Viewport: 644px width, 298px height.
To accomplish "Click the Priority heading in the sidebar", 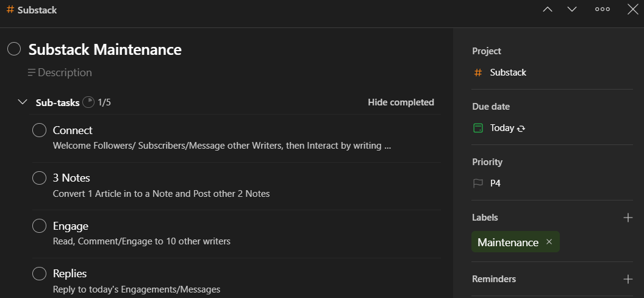I will click(x=487, y=162).
